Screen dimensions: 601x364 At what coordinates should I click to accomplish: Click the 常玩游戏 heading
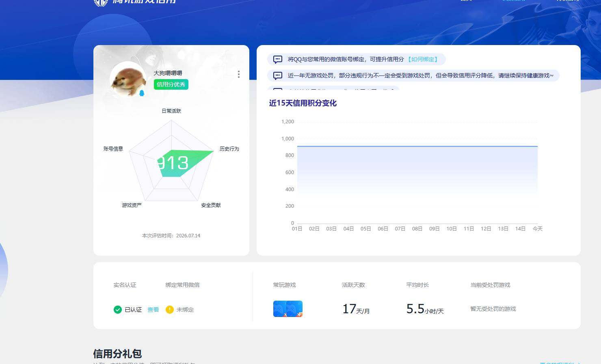tap(285, 285)
